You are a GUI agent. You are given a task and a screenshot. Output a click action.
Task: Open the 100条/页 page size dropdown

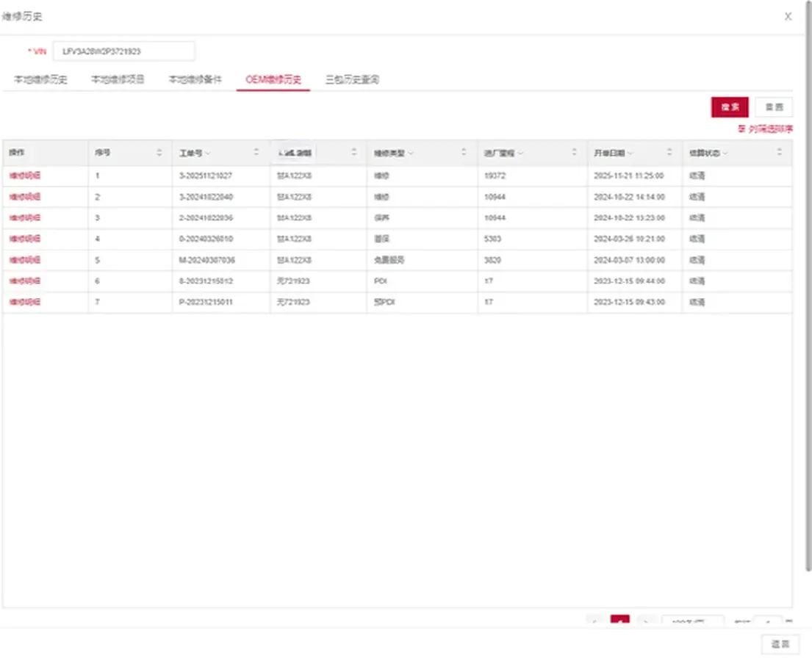tap(692, 622)
